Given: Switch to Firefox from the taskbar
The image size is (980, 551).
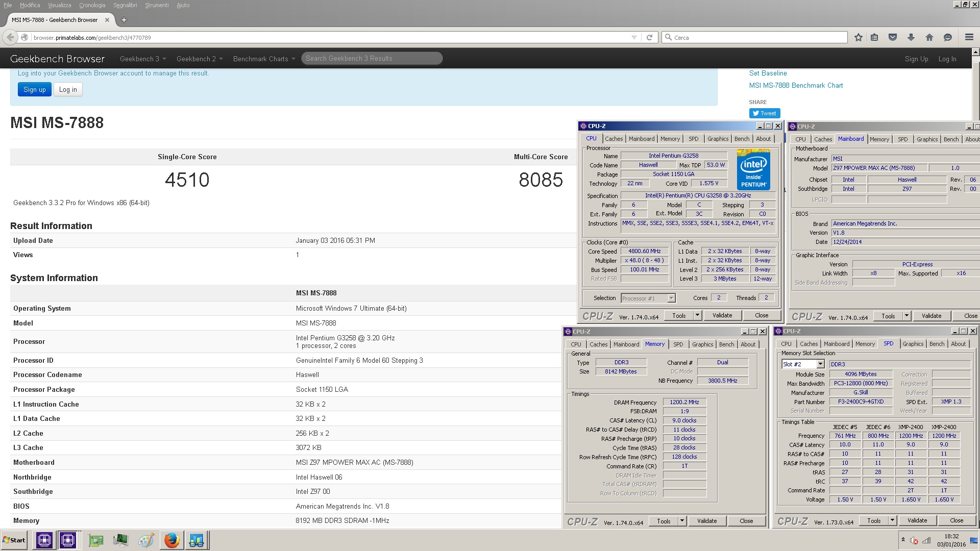Looking at the screenshot, I should [171, 540].
